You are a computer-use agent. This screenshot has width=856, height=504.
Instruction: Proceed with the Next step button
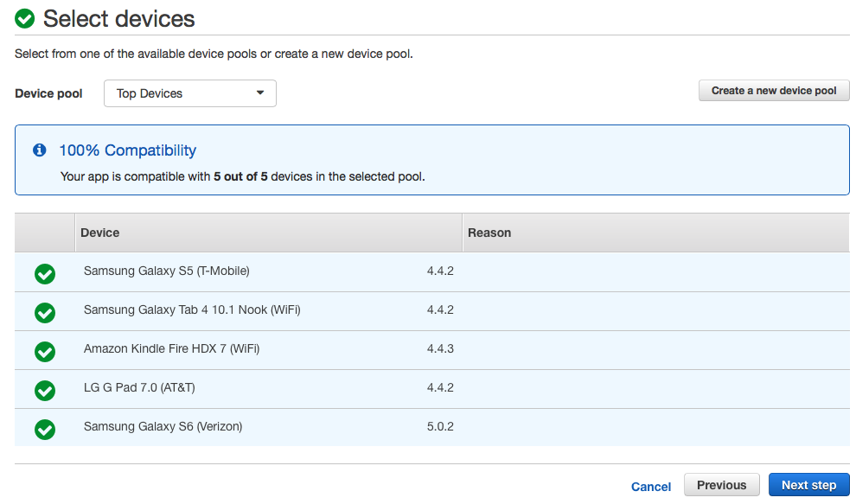(808, 485)
